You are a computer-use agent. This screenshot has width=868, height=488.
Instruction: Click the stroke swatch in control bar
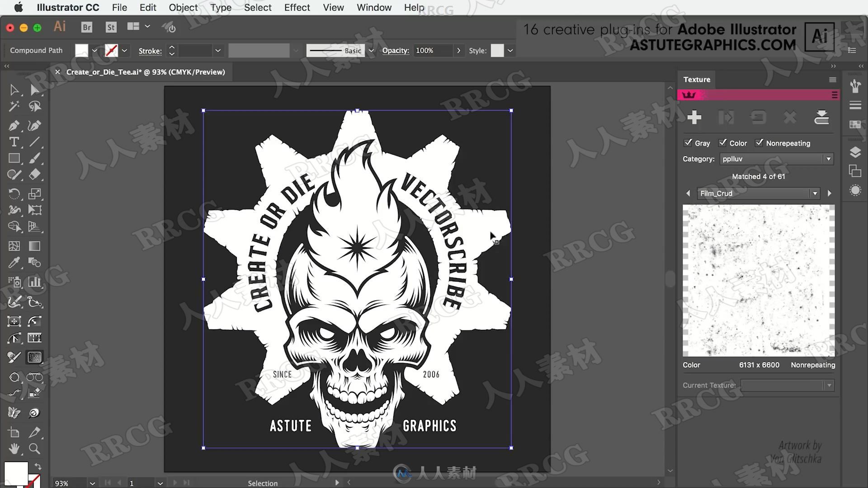tap(111, 51)
